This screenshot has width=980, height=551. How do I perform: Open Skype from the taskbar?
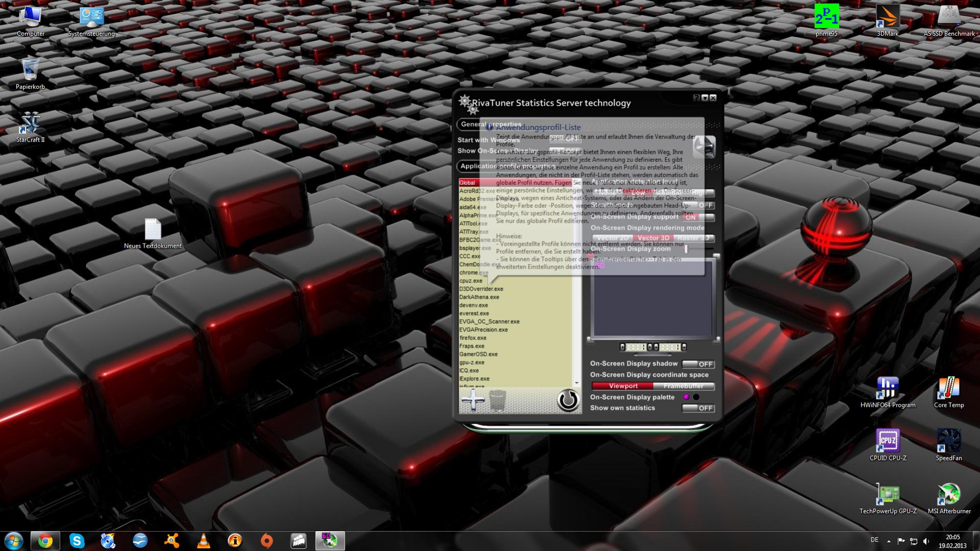(77, 541)
